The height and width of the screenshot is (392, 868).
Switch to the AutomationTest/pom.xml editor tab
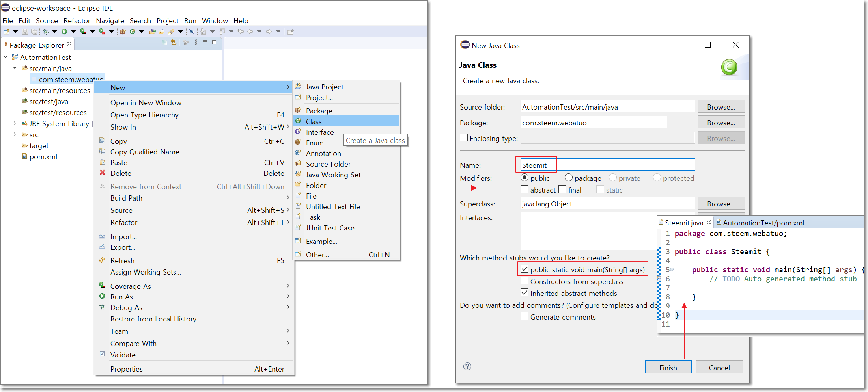760,223
